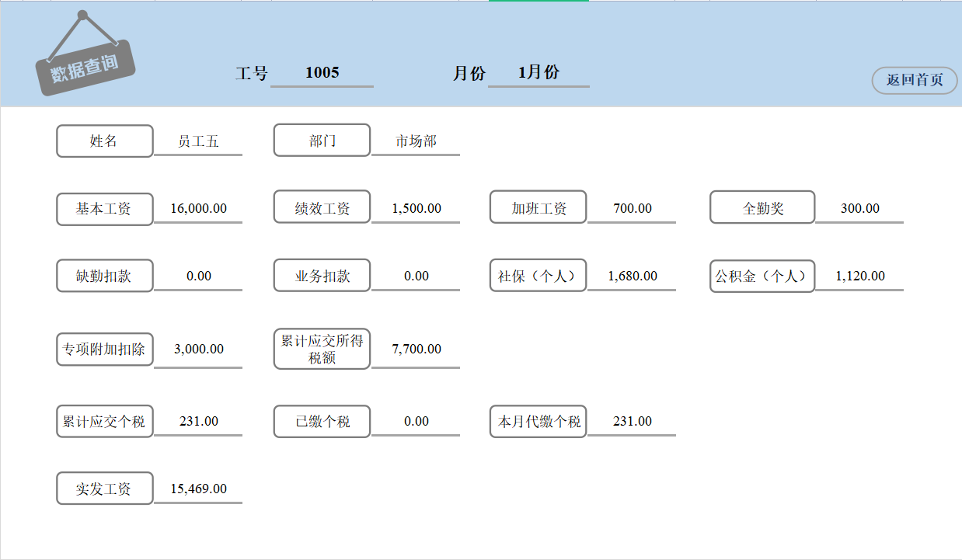Click the 绩效工资 field label
Viewport: 962px width, 560px height.
coord(321,207)
